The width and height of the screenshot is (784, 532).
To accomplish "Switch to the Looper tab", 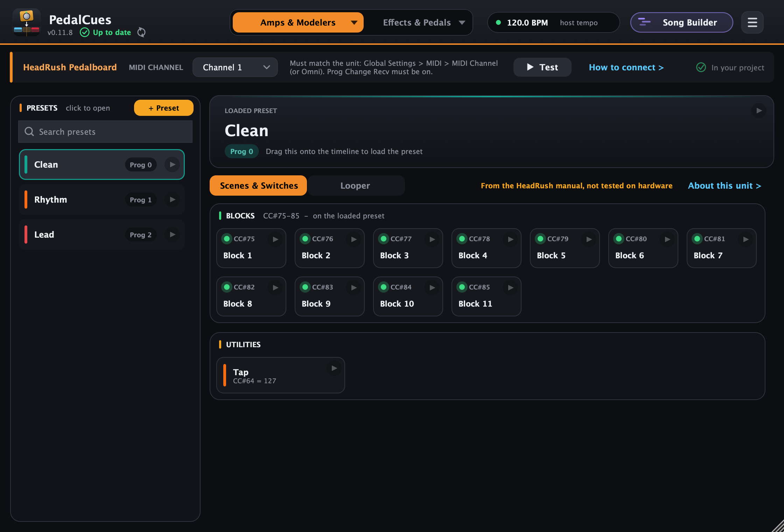I will (356, 185).
